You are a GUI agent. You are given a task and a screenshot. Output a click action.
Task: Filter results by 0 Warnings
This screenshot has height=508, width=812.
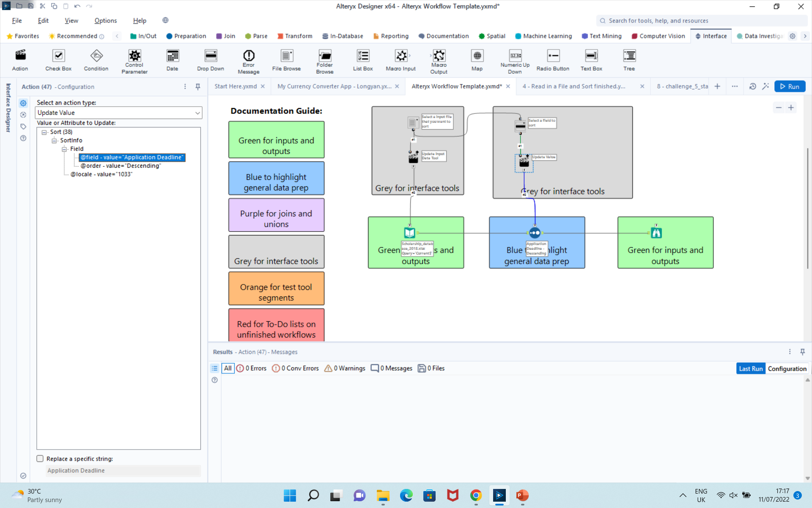click(x=345, y=368)
